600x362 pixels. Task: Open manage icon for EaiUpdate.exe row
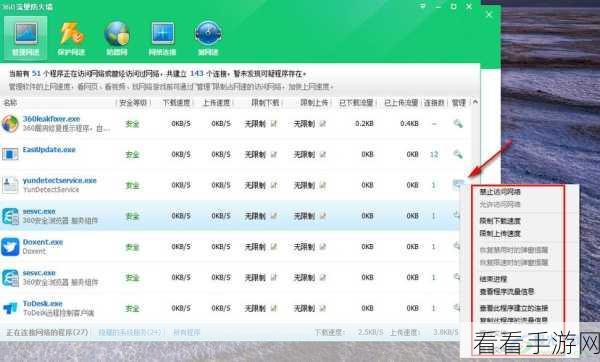pyautogui.click(x=458, y=154)
